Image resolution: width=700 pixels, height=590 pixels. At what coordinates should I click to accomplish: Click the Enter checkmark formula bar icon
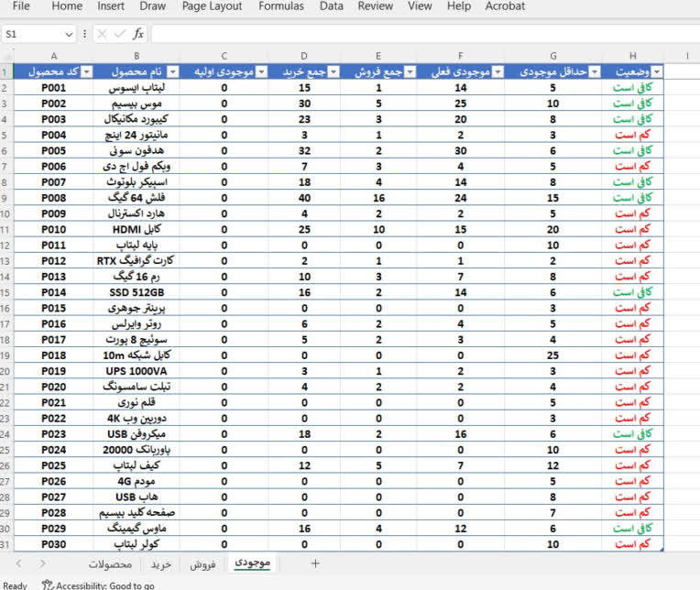click(x=120, y=34)
